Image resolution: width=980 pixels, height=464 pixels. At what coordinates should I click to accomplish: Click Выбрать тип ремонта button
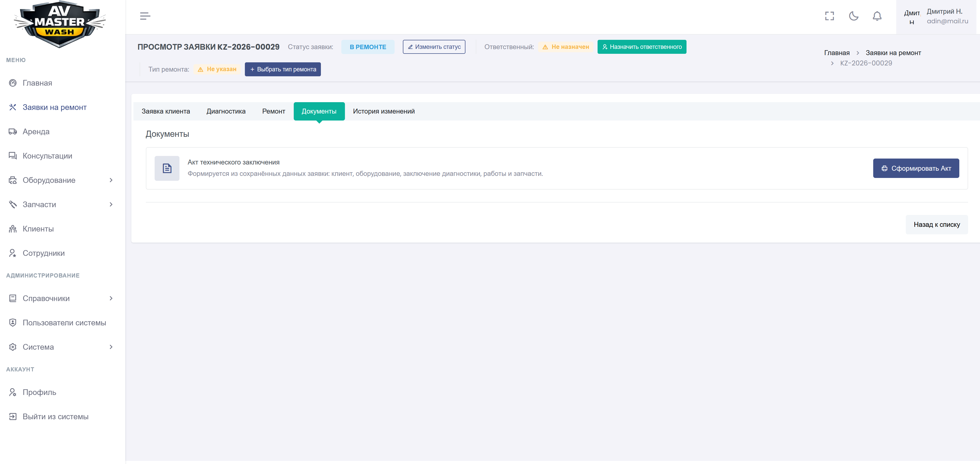[283, 69]
